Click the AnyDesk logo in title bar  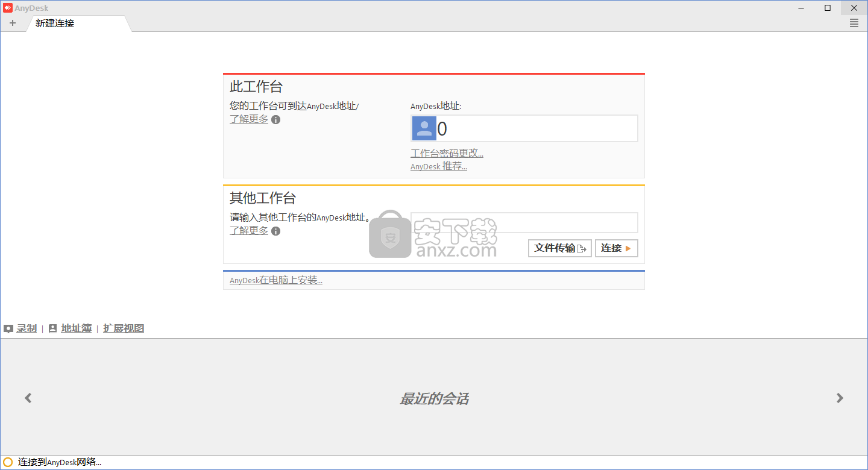(x=7, y=8)
